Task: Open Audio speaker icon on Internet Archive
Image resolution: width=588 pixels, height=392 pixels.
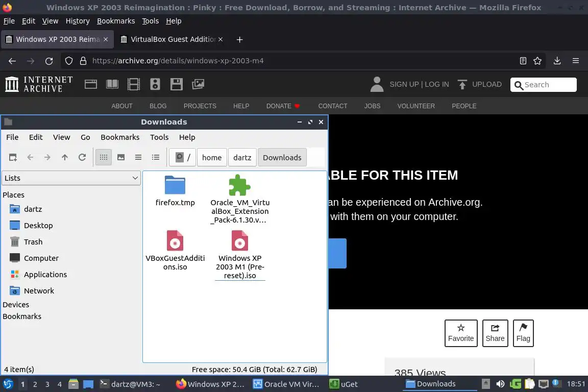Action: point(155,84)
